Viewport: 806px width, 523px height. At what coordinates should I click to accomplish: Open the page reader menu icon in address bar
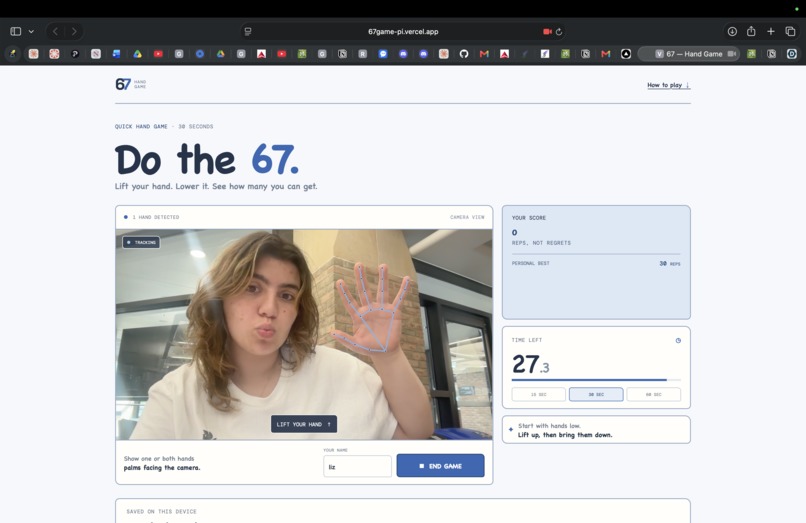tap(248, 31)
